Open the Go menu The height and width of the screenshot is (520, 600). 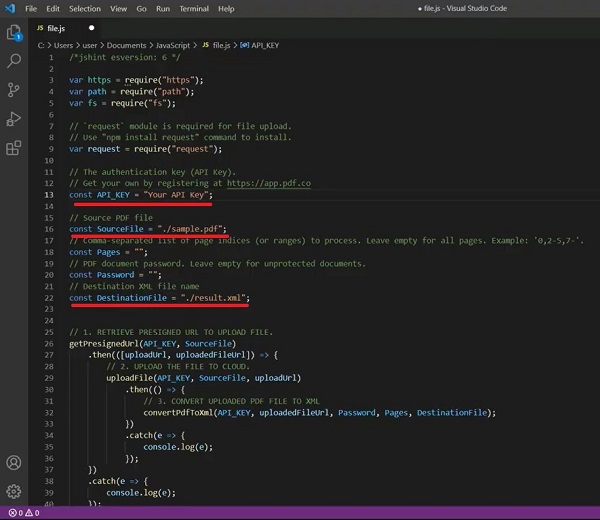click(142, 8)
